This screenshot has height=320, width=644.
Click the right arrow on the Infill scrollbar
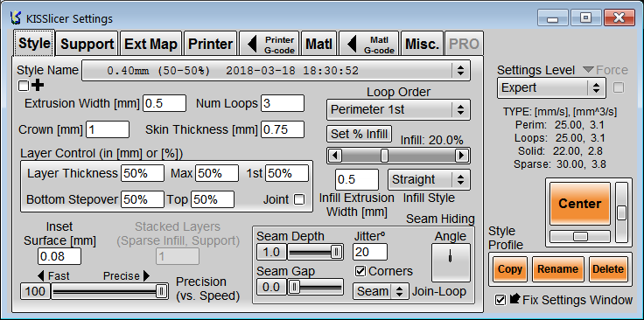[x=461, y=156]
